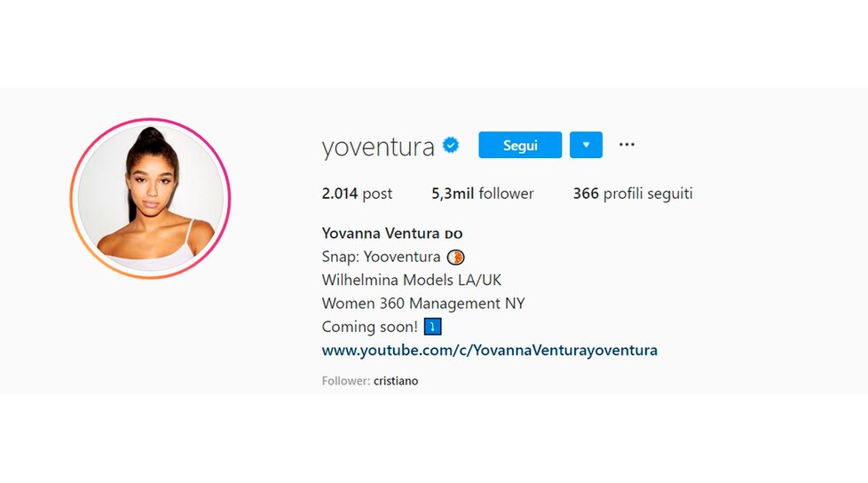
Task: Open the 5,3mil follower list
Action: [483, 194]
